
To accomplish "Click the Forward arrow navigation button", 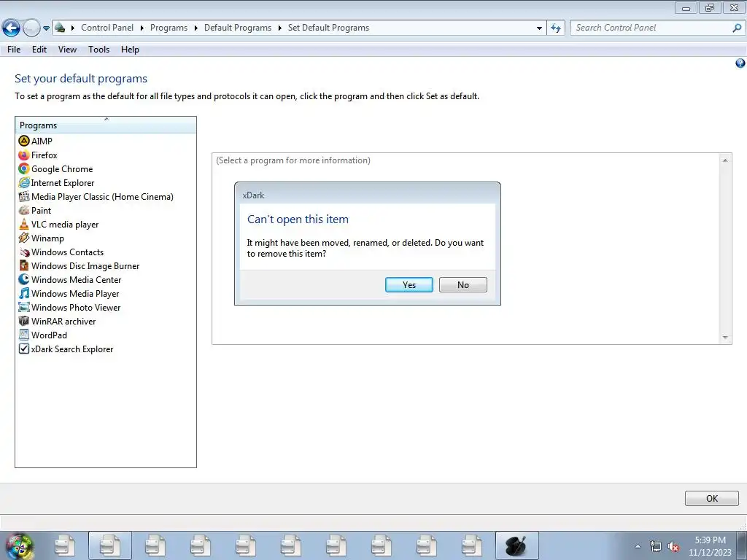I will click(31, 28).
